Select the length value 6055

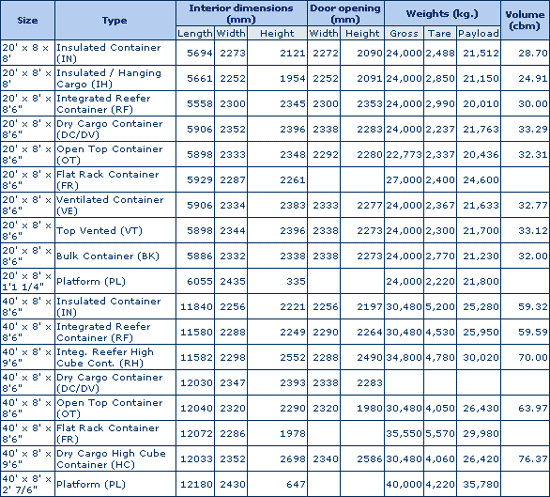tap(199, 281)
